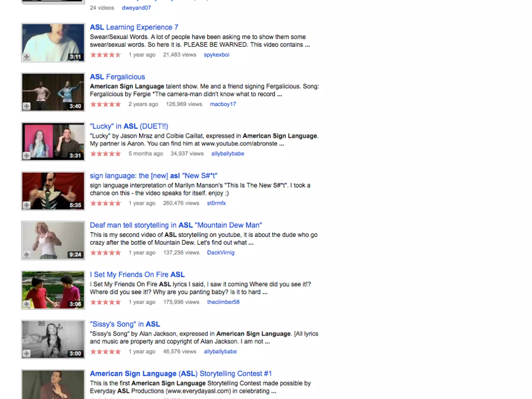This screenshot has height=399, width=532.
Task: Open theclimber58 channel link
Action: coord(223,302)
